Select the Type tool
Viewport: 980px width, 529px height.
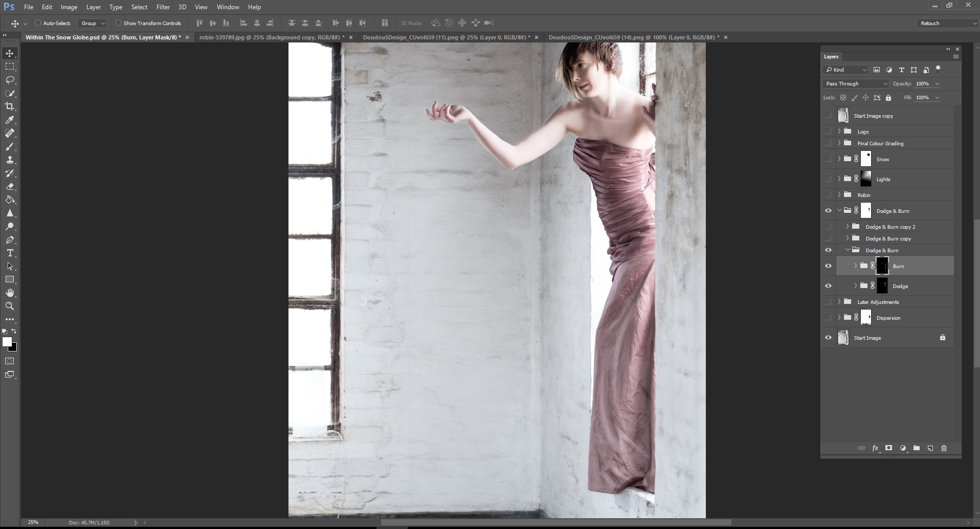click(x=10, y=253)
